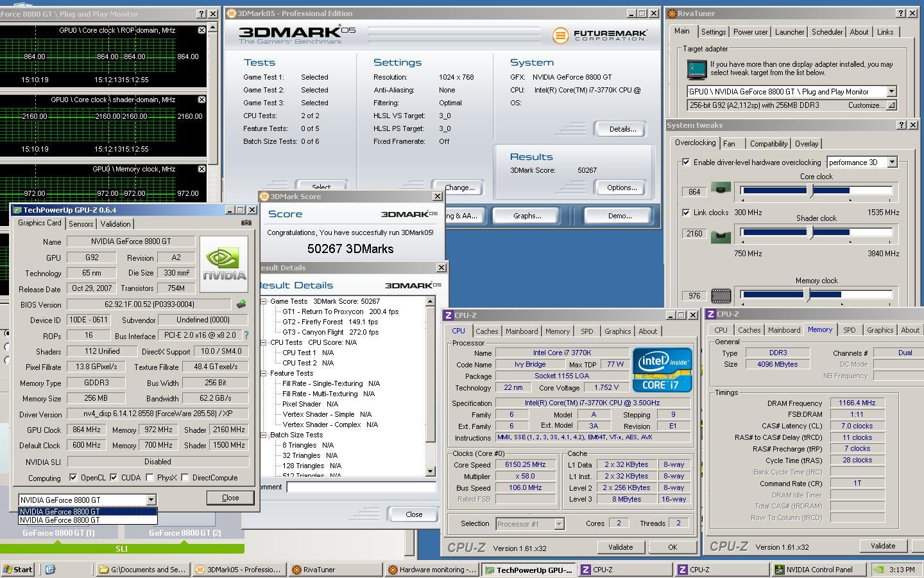Close the Memory clock graph panel
The image size is (924, 578).
click(201, 169)
